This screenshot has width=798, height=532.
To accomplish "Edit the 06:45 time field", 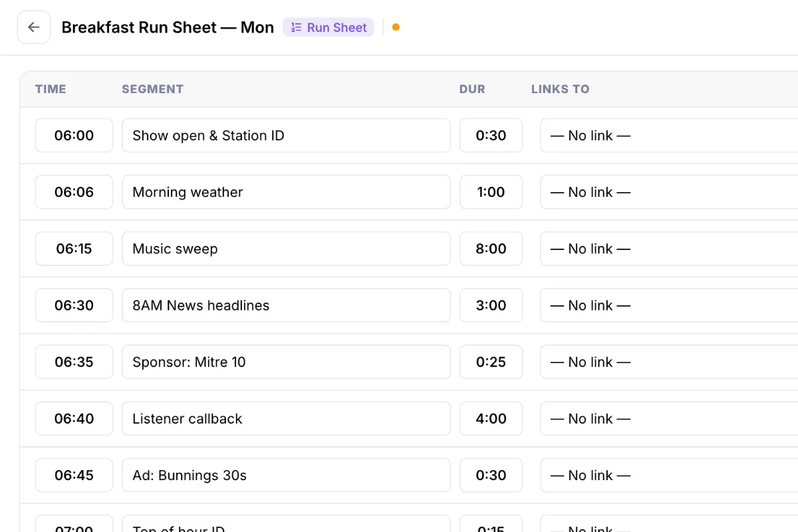I will pos(74,475).
